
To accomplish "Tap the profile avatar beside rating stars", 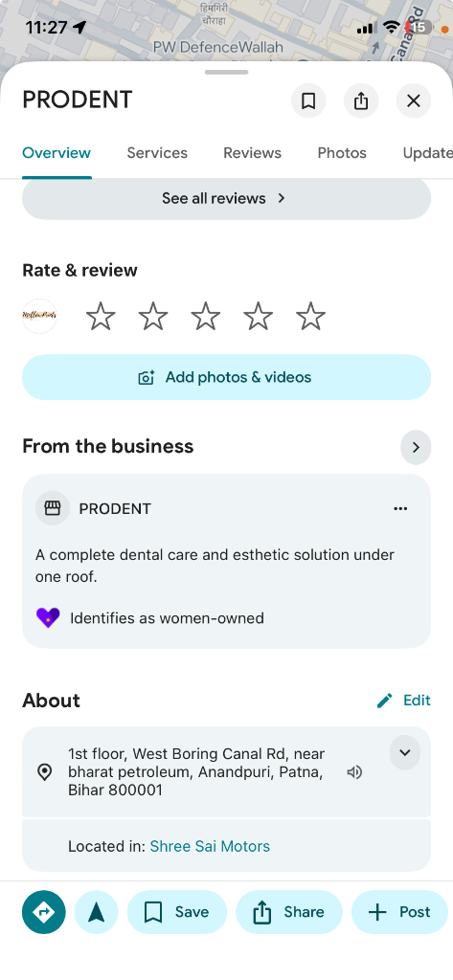I will point(39,316).
